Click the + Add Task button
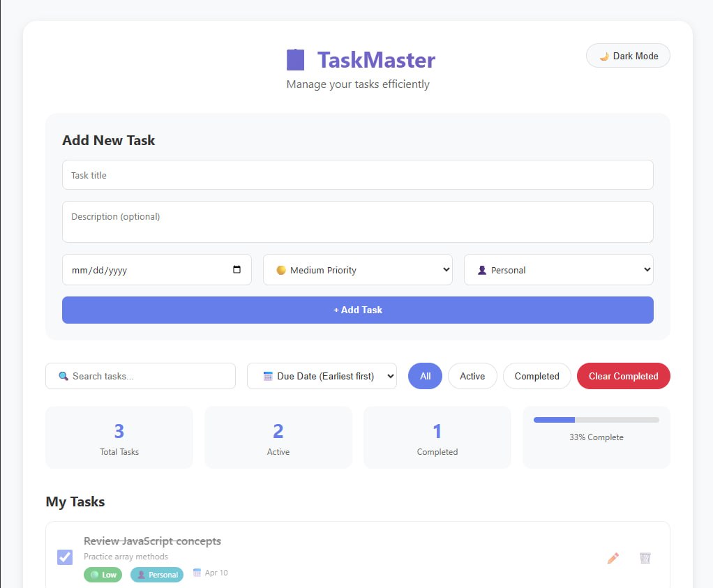 [x=358, y=310]
